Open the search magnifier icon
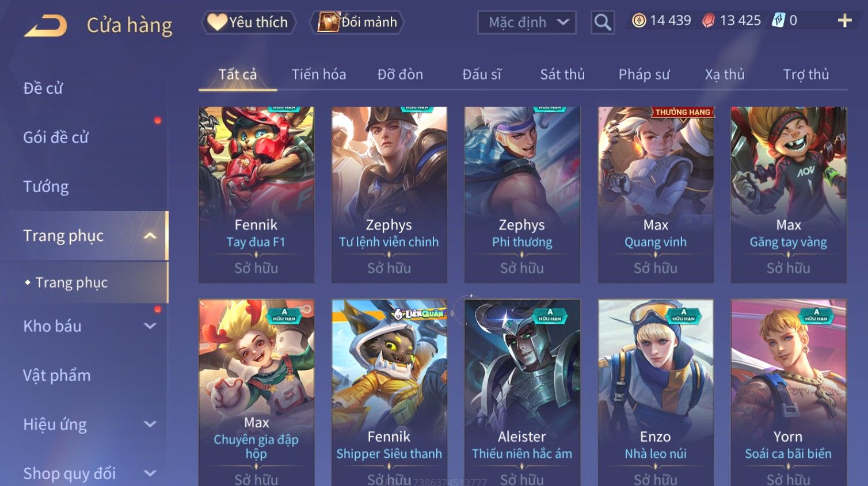Viewport: 868px width, 486px height. click(603, 22)
